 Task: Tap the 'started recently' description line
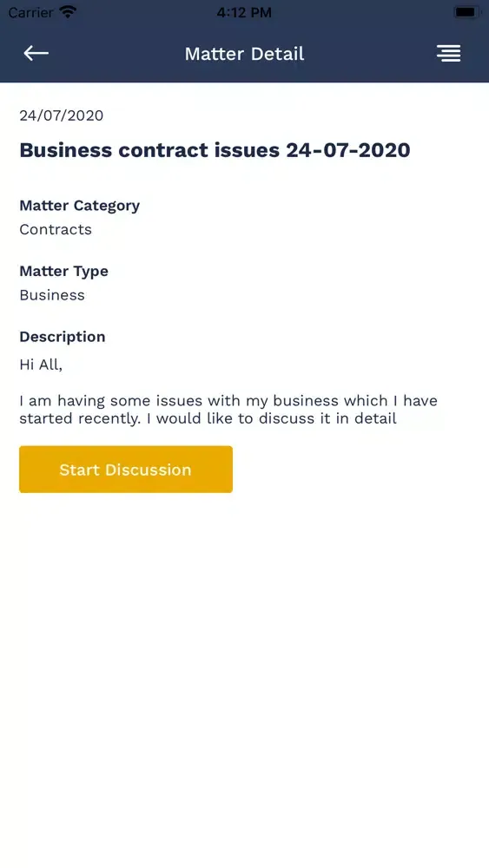point(208,418)
